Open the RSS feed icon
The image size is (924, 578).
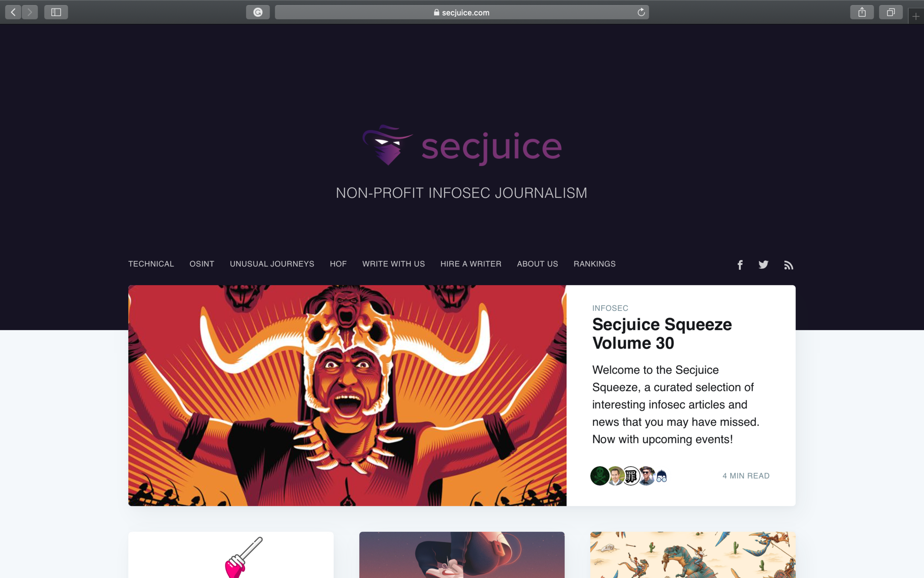point(788,265)
